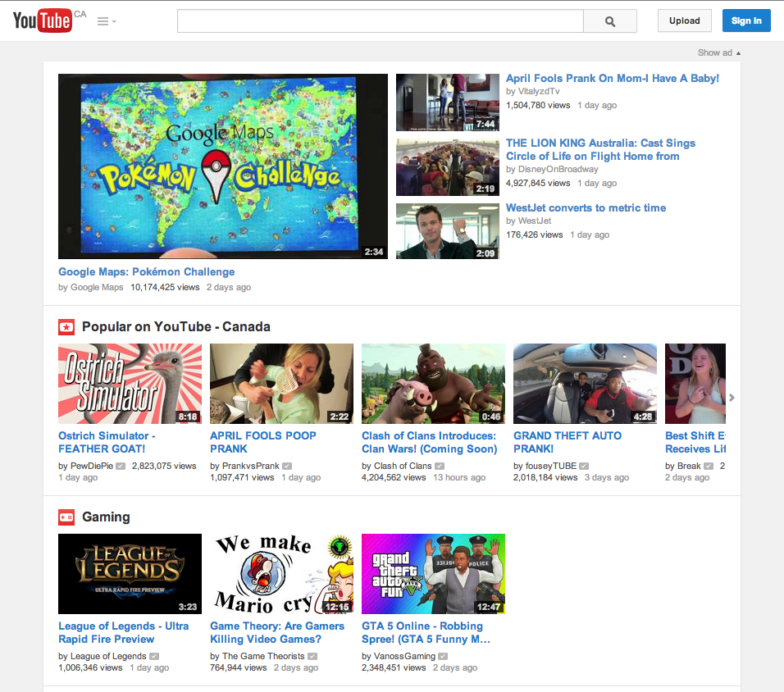Expand the Show ad toggle

719,52
